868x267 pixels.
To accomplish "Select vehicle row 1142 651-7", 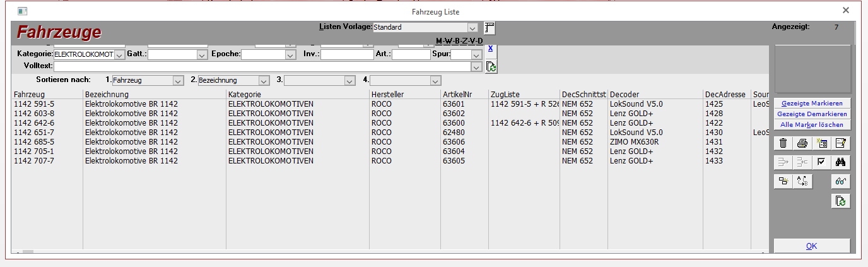I will click(x=390, y=133).
